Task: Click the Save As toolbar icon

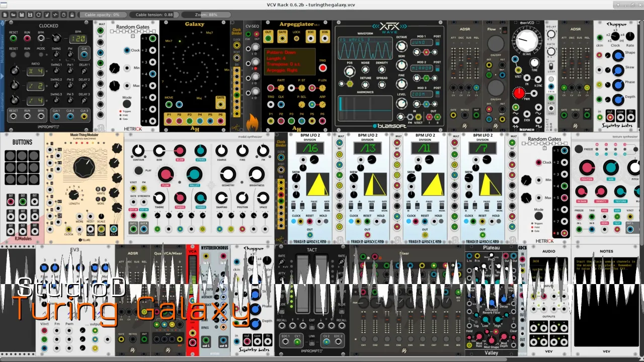Action: pyautogui.click(x=31, y=15)
